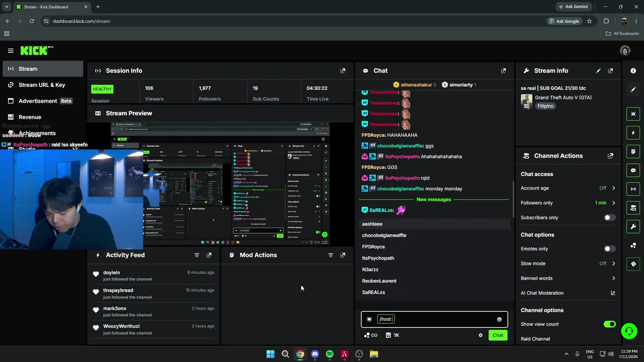
Task: Open Activity Feed filter menu
Action: click(197, 255)
